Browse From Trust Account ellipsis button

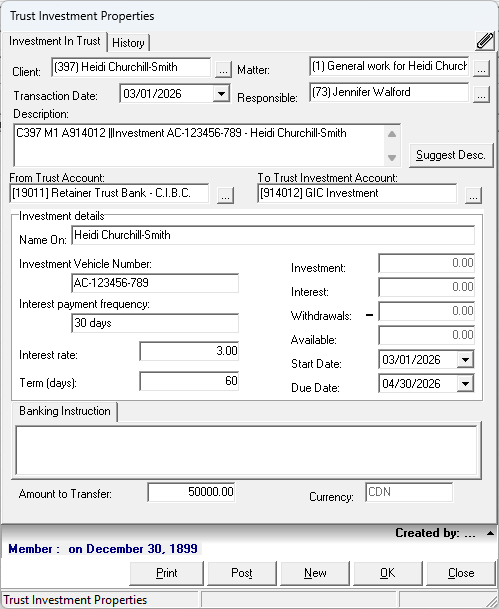(x=226, y=195)
